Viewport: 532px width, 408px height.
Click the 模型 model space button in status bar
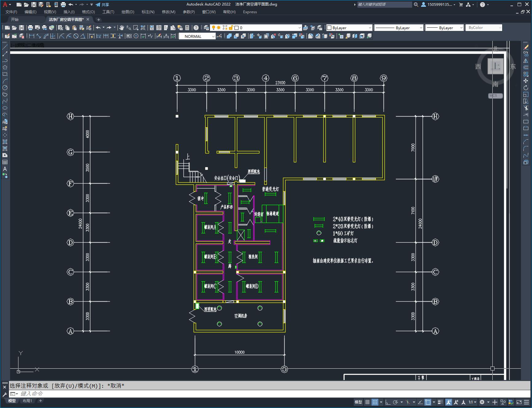[358, 402]
